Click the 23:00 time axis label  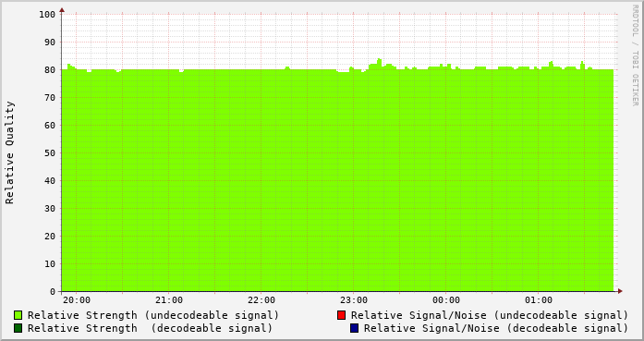[354, 300]
